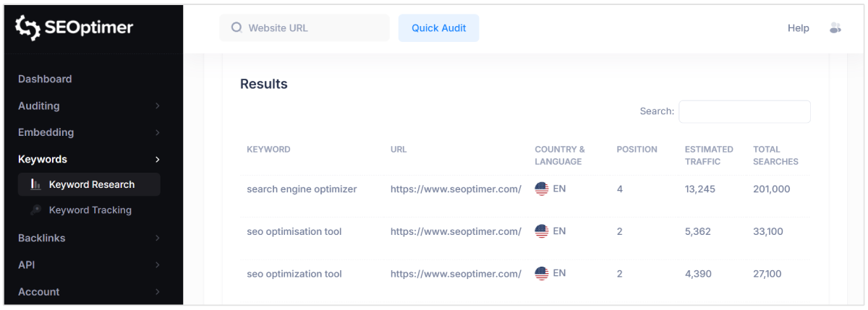This screenshot has width=868, height=310.
Task: Click US flag for search engine optimizer row
Action: click(542, 189)
